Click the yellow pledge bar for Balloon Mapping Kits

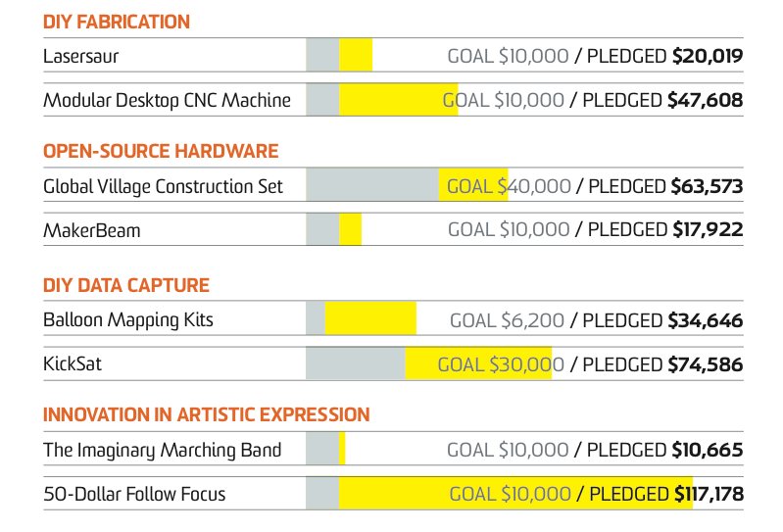369,320
